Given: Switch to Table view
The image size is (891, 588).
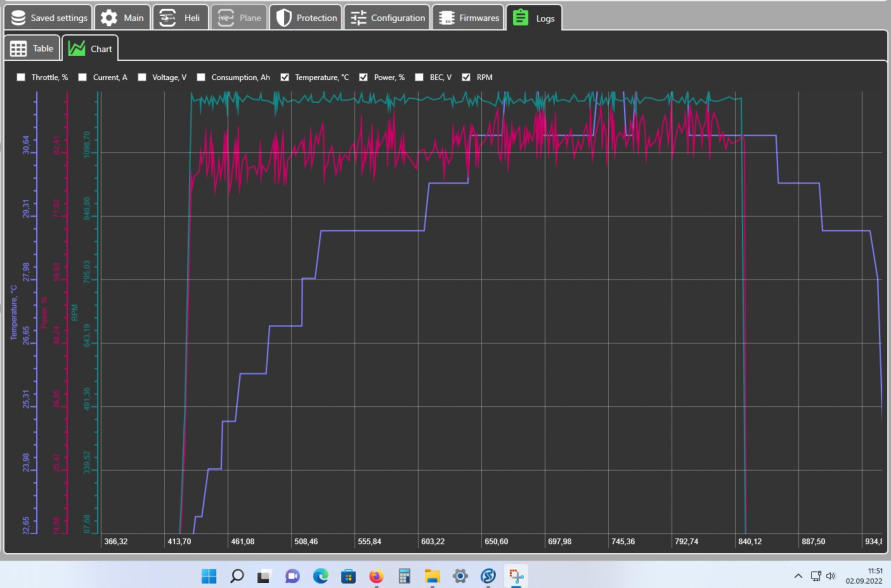Looking at the screenshot, I should [x=31, y=48].
